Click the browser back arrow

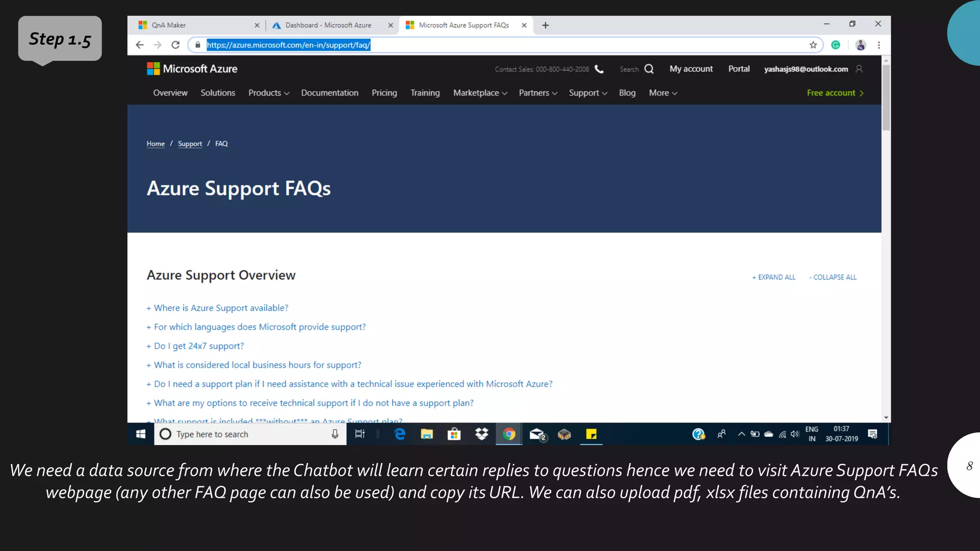tap(140, 45)
